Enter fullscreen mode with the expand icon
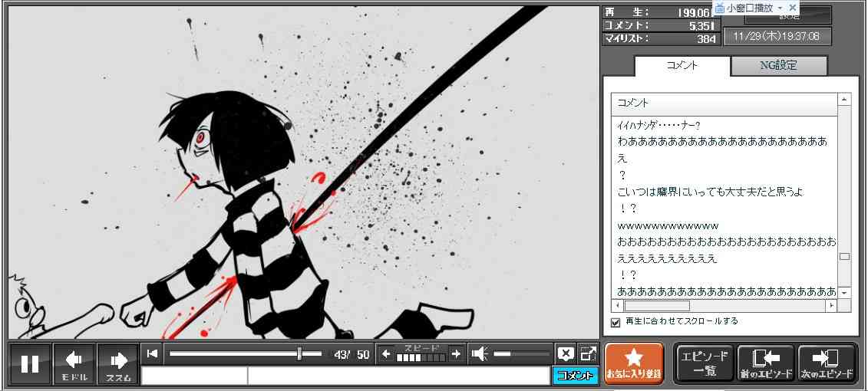 point(588,353)
